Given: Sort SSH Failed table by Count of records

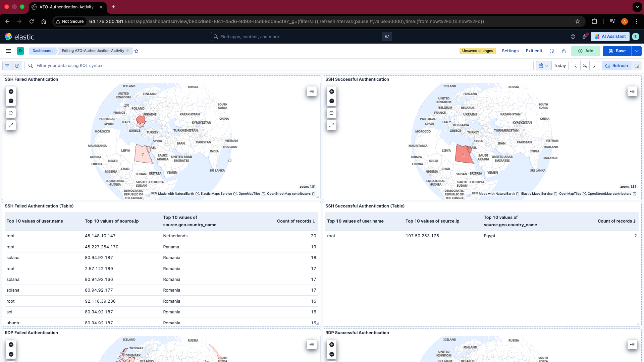Looking at the screenshot, I should 296,221.
